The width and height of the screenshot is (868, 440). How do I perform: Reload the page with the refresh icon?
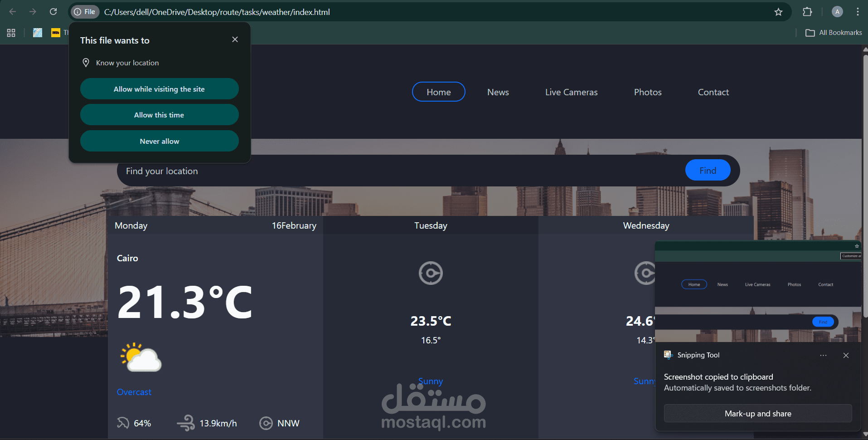(53, 11)
